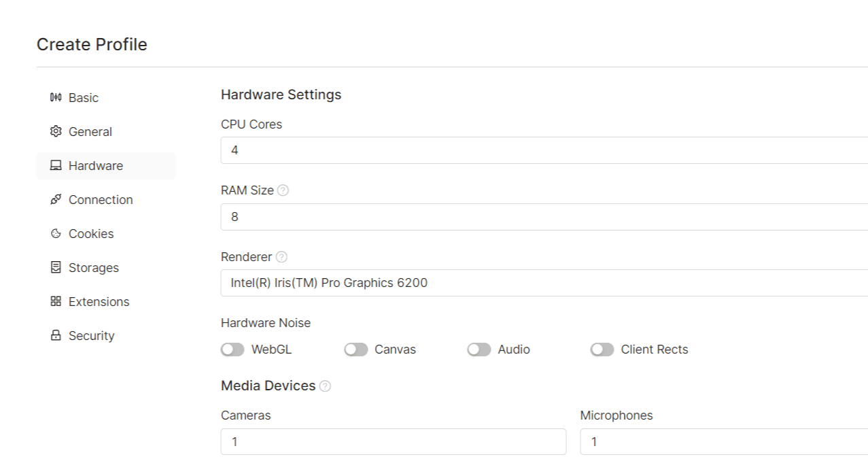Click the RAM Size label text
The height and width of the screenshot is (476, 868).
pos(247,191)
